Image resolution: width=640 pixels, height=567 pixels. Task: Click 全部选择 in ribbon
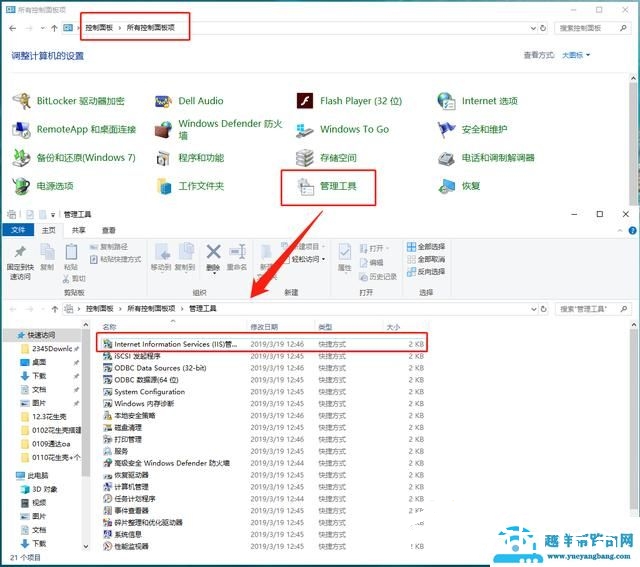click(x=426, y=247)
